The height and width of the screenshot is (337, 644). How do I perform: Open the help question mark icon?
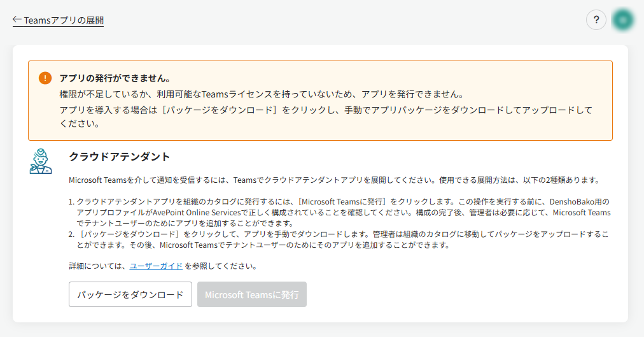tap(596, 20)
